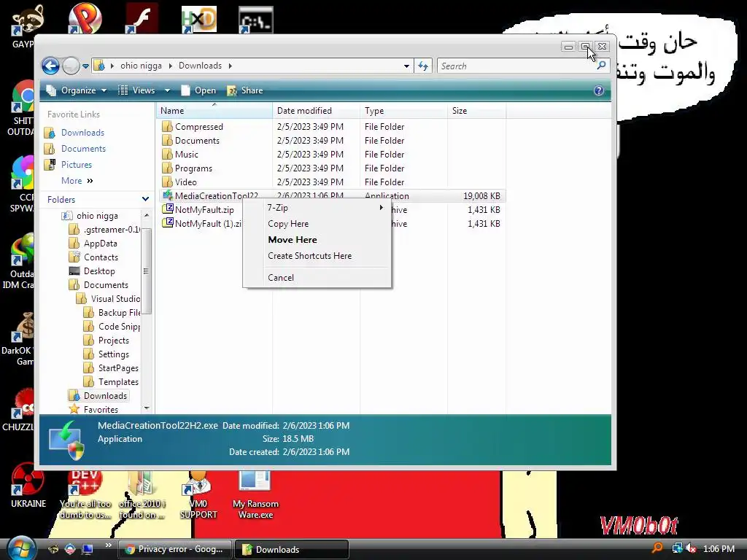Open HxD desktop shortcut icon

tap(198, 20)
